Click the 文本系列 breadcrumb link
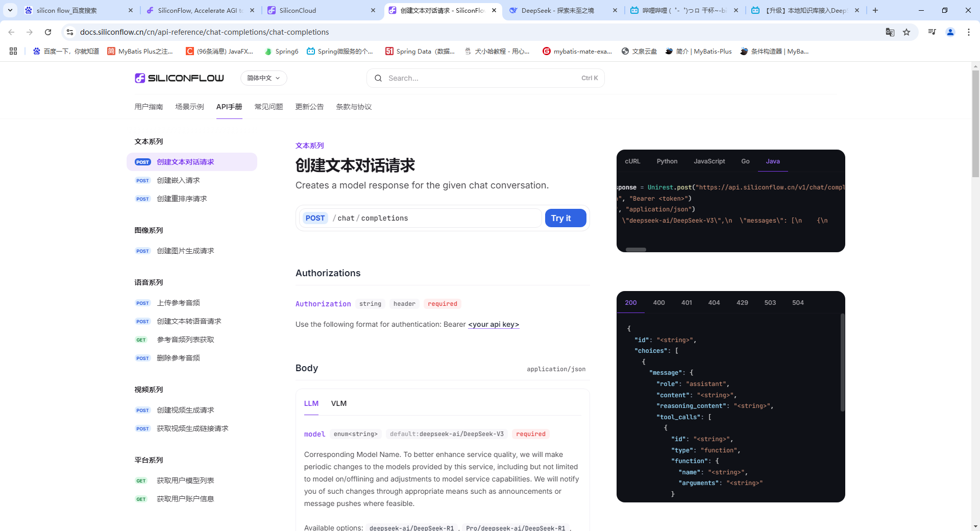980x531 pixels. 309,146
